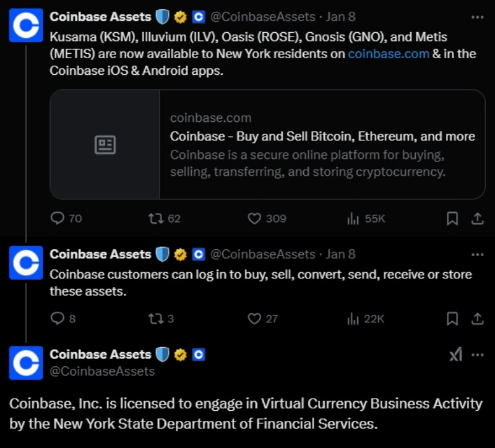Bookmark the second Coinbase Assets tweet
The height and width of the screenshot is (448, 495).
pyautogui.click(x=452, y=319)
